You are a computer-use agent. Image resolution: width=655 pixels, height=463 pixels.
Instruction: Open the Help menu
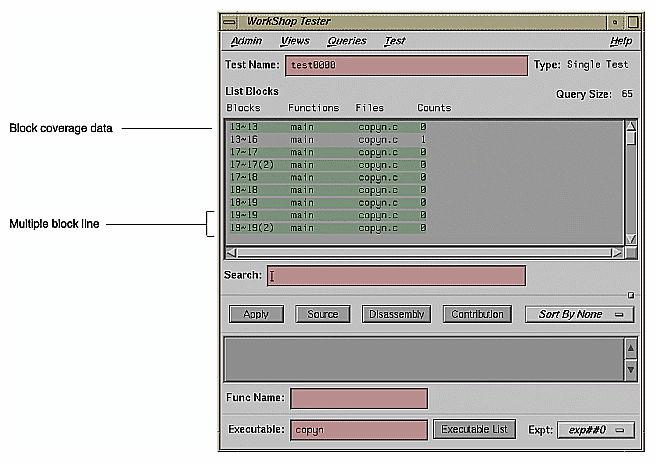tap(621, 41)
